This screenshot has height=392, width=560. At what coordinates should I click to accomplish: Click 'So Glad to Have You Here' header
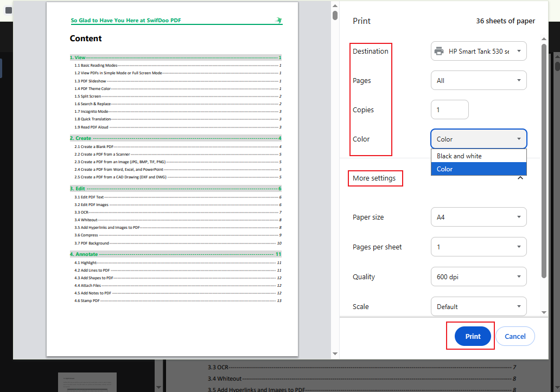pos(126,20)
